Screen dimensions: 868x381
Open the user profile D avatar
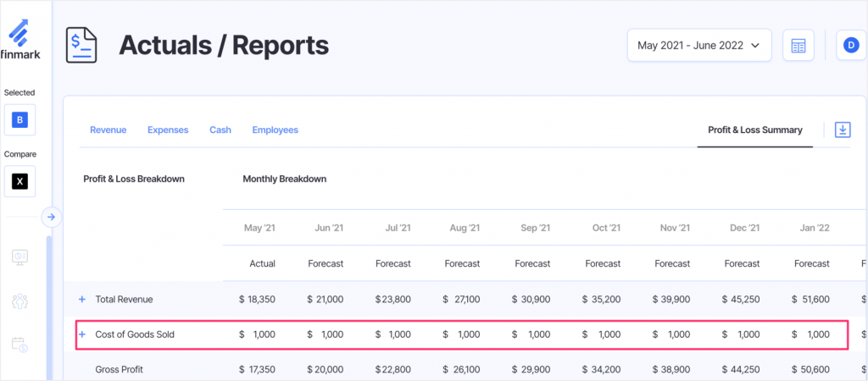tap(850, 45)
